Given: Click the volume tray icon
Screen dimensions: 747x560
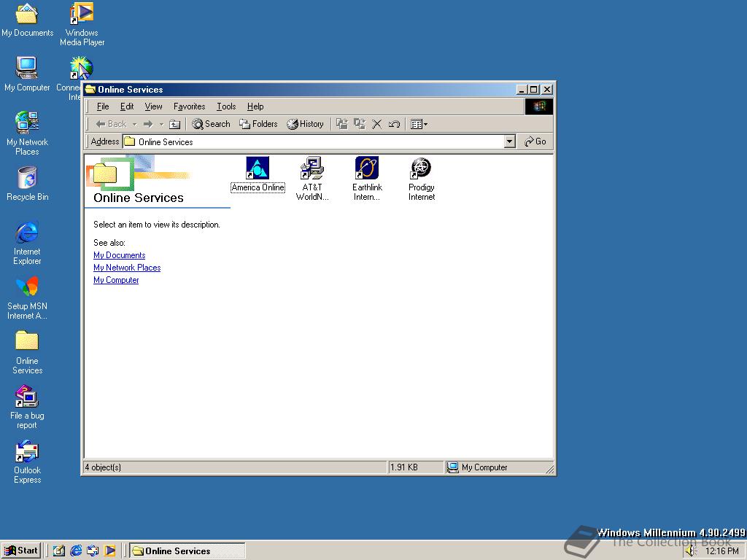Looking at the screenshot, I should (691, 551).
